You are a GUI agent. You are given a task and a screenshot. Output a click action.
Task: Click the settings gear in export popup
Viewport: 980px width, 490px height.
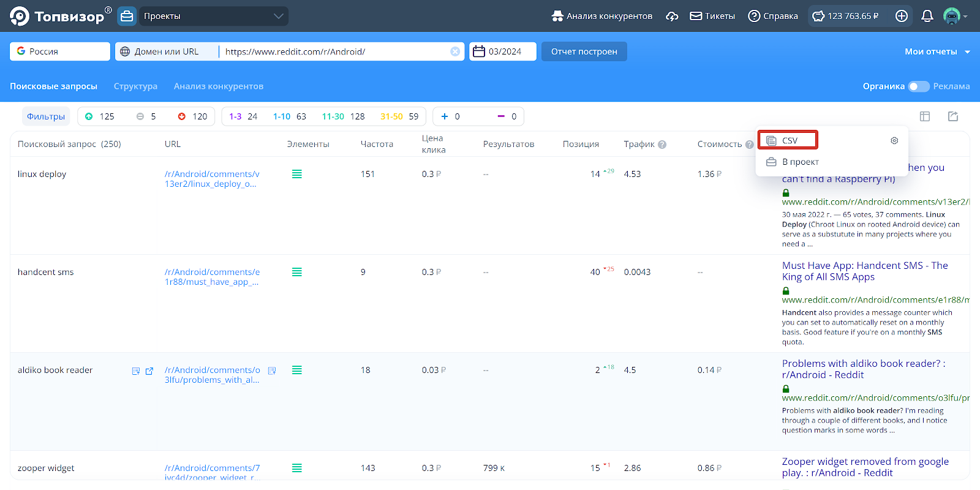point(894,141)
